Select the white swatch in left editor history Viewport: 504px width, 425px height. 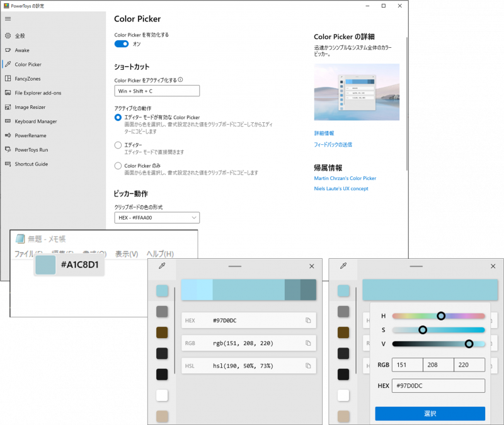(162, 395)
